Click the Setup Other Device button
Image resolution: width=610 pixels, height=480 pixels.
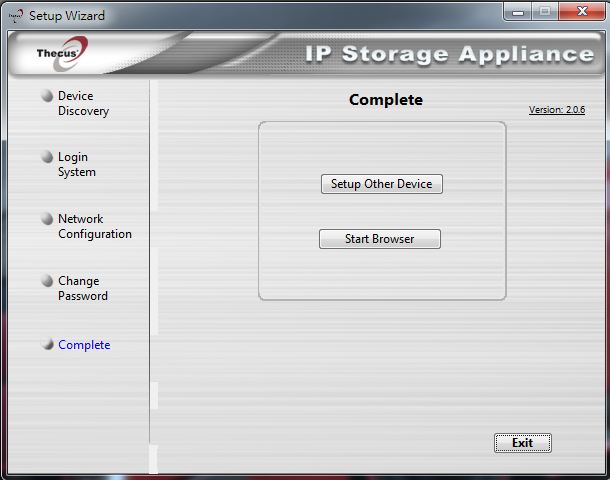[x=382, y=184]
